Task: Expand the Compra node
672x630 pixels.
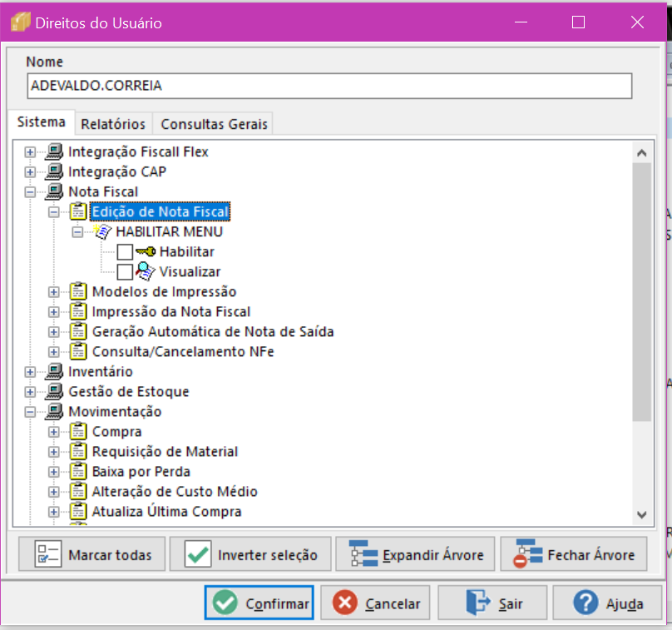Action: point(53,432)
